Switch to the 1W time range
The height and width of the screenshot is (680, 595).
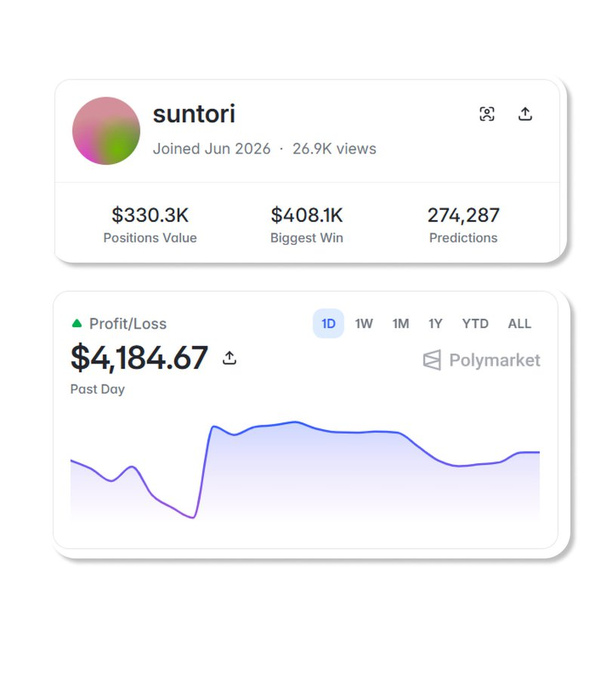pyautogui.click(x=364, y=324)
